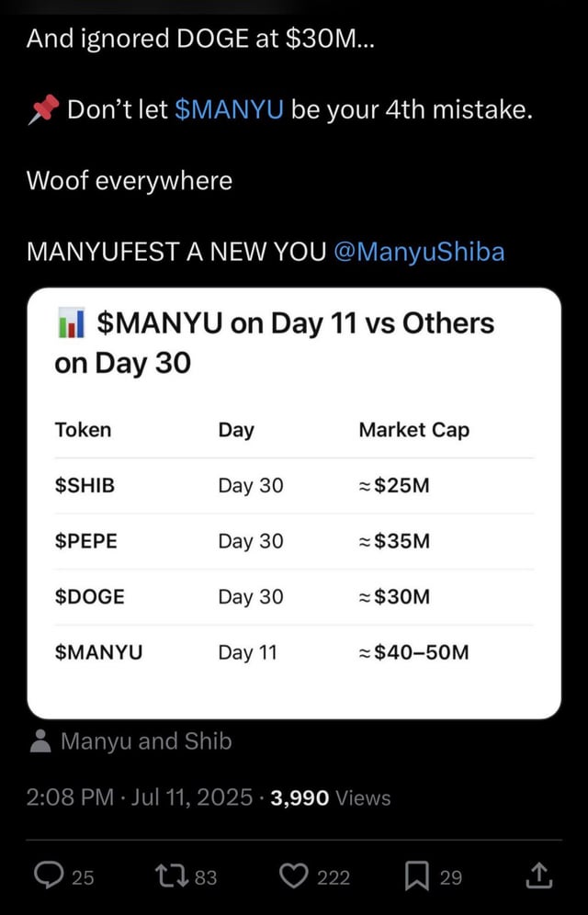Click the $SHIB row in table

(x=294, y=486)
